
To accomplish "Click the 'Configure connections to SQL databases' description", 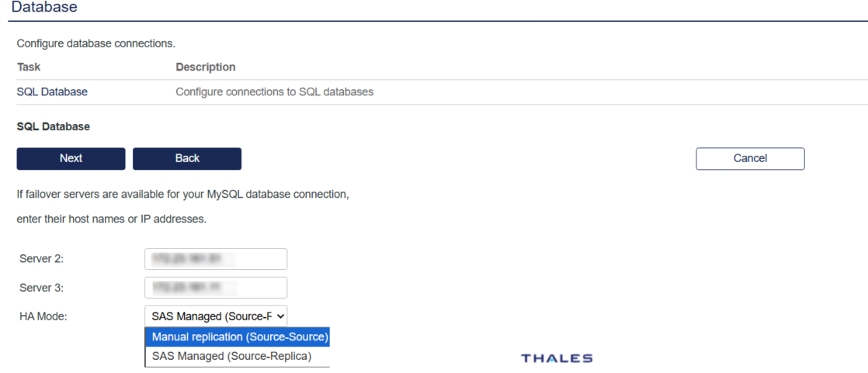I will pos(275,92).
